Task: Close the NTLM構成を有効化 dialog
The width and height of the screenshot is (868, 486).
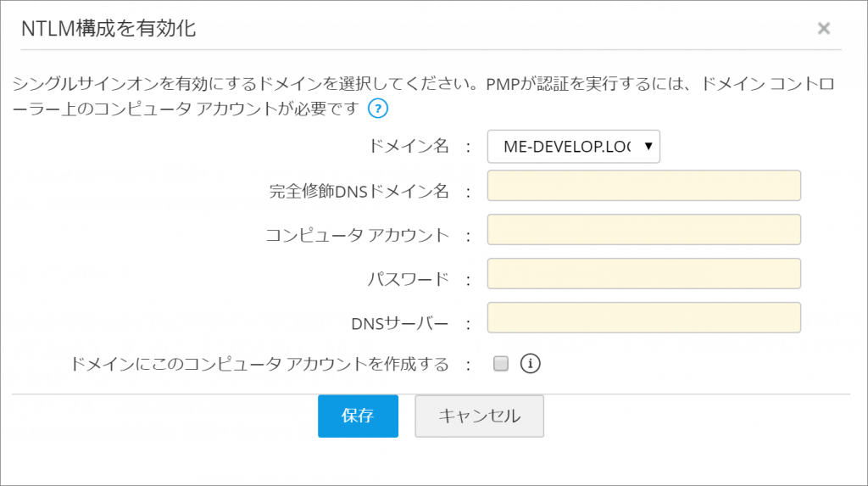Action: 823,29
